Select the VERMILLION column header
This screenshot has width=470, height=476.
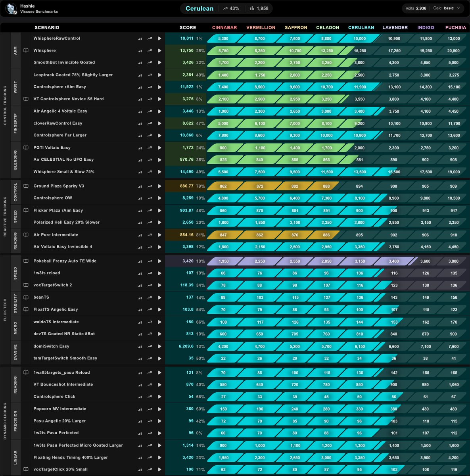click(261, 27)
